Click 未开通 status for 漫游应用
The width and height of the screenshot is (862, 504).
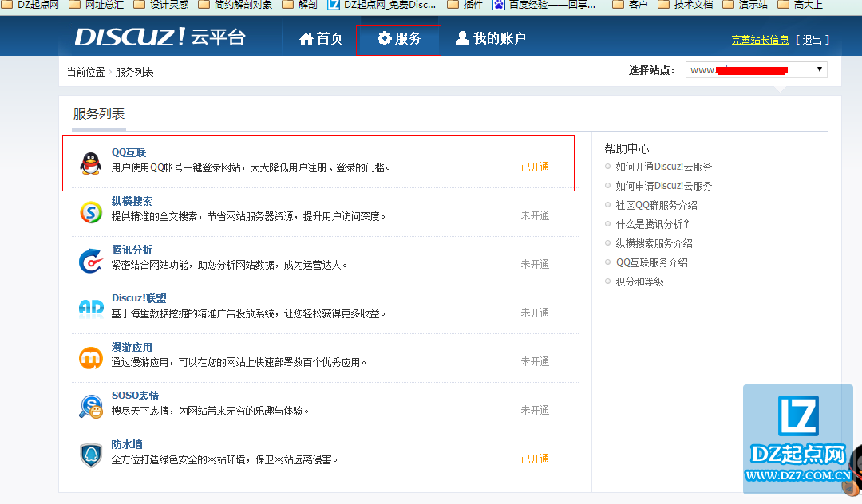[x=535, y=361]
